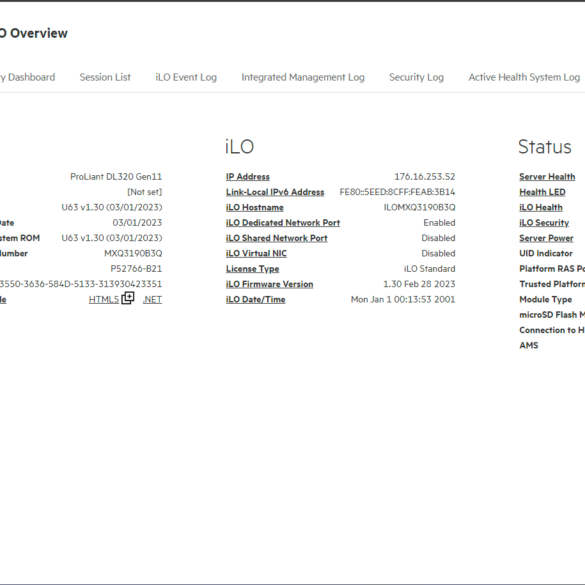Launch the .NET remote console link
The height and width of the screenshot is (585, 585).
tap(152, 300)
